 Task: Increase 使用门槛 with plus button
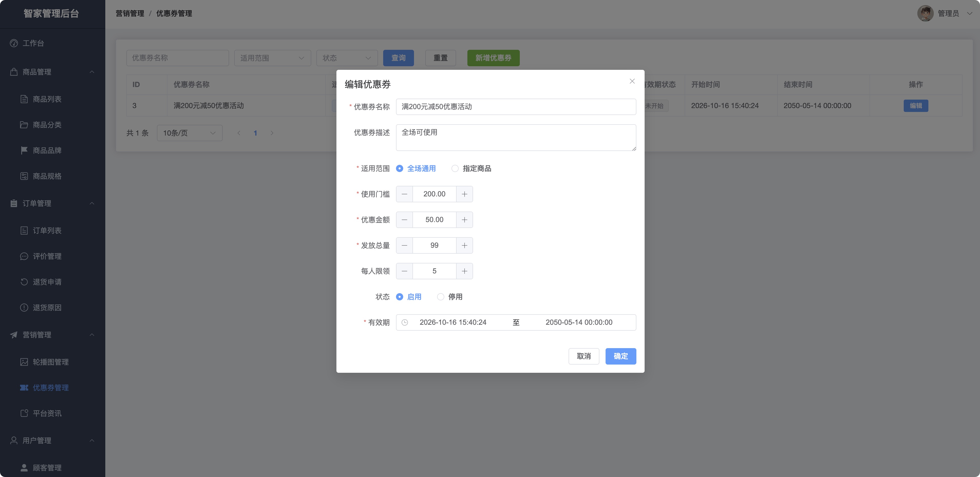(x=465, y=194)
